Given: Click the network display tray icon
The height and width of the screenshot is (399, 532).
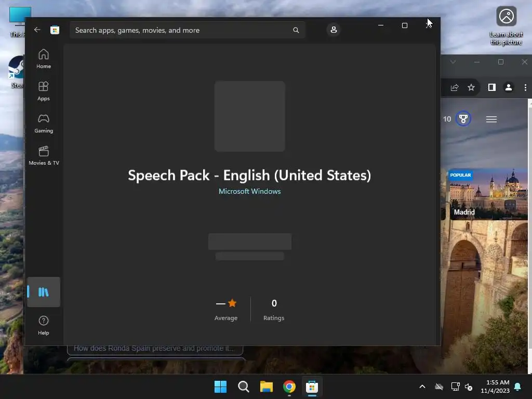Looking at the screenshot, I should pos(455,387).
